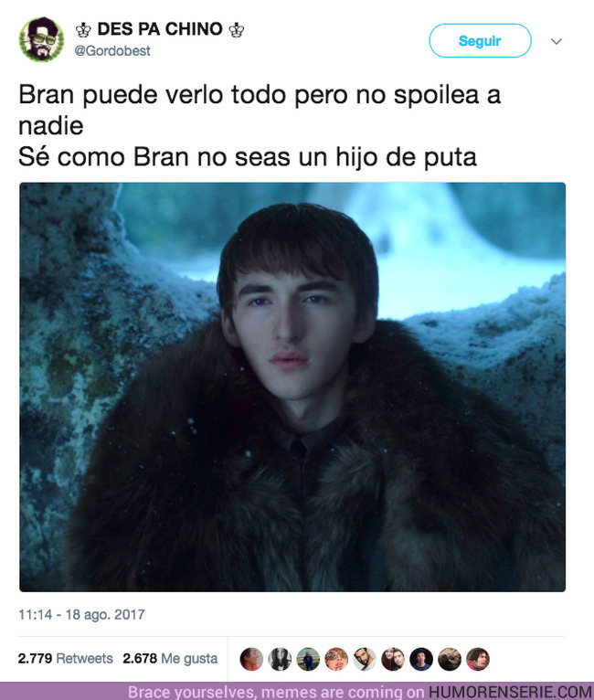Select the bearded man liker avatar

pos(365,659)
